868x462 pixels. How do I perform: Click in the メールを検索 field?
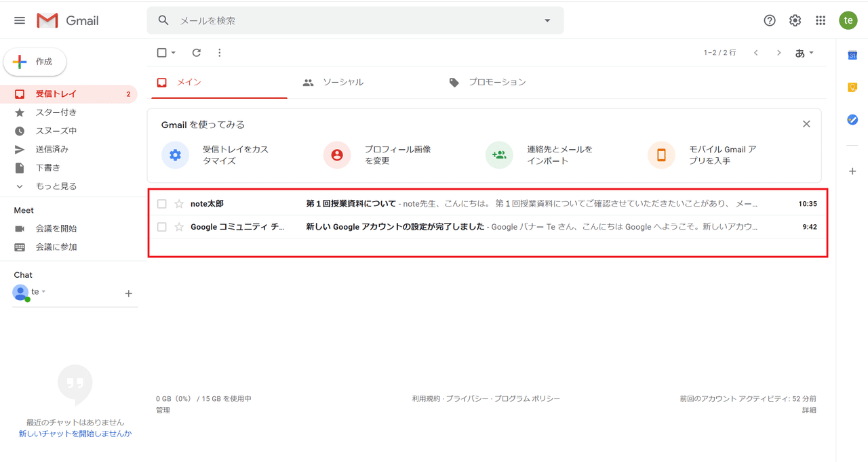[x=355, y=20]
